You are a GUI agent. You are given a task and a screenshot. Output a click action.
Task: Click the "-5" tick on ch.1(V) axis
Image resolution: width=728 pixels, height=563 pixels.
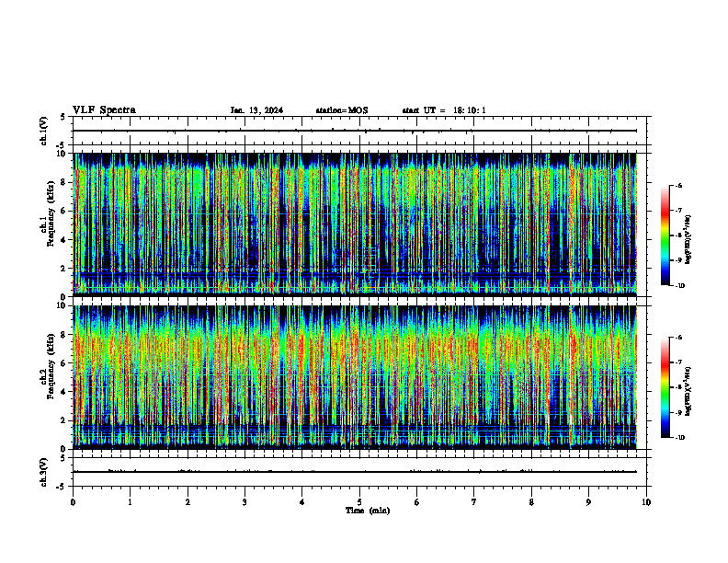[62, 145]
